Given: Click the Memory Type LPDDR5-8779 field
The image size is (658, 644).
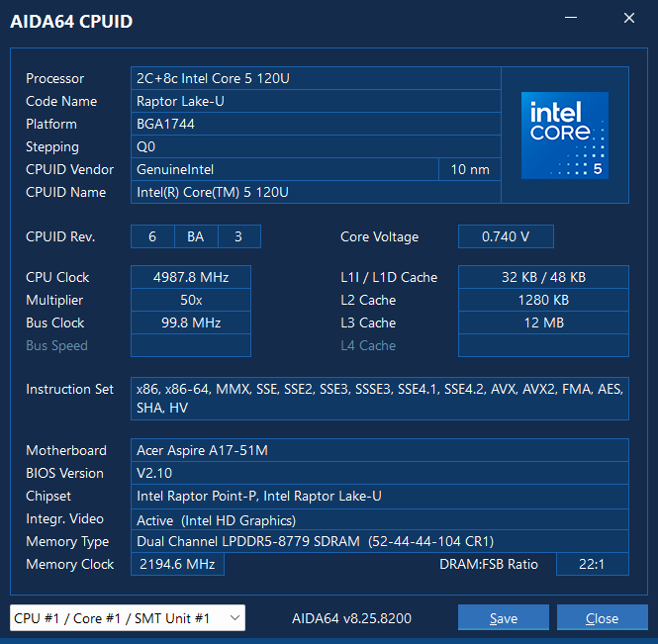Looking at the screenshot, I should [x=379, y=541].
